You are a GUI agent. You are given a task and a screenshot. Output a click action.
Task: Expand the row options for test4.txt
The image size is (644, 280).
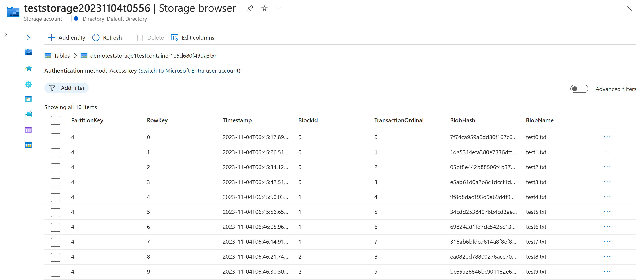[x=607, y=197]
